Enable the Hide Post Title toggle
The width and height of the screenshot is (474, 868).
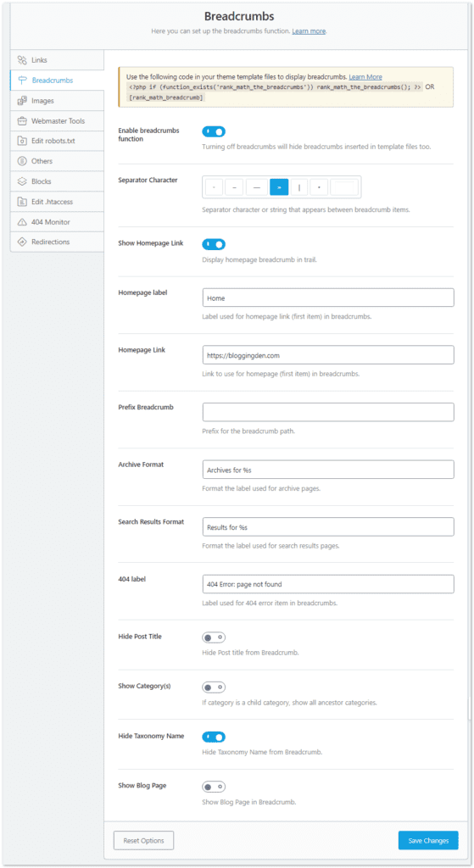214,637
